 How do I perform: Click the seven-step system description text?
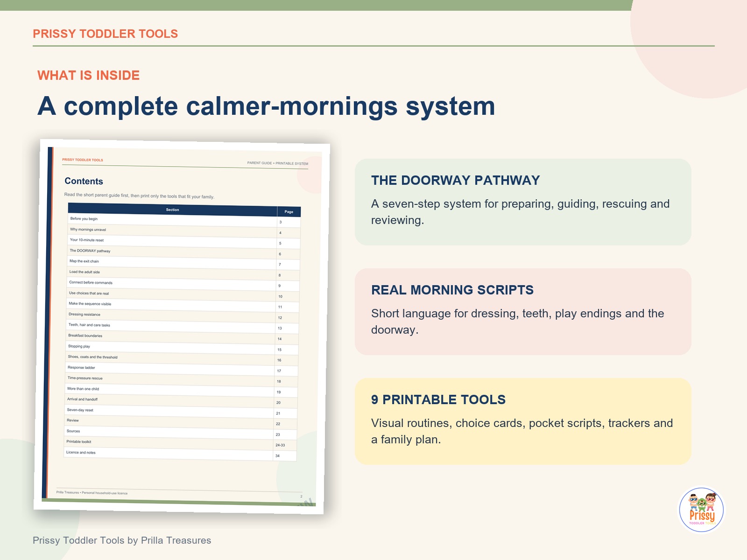pos(520,212)
